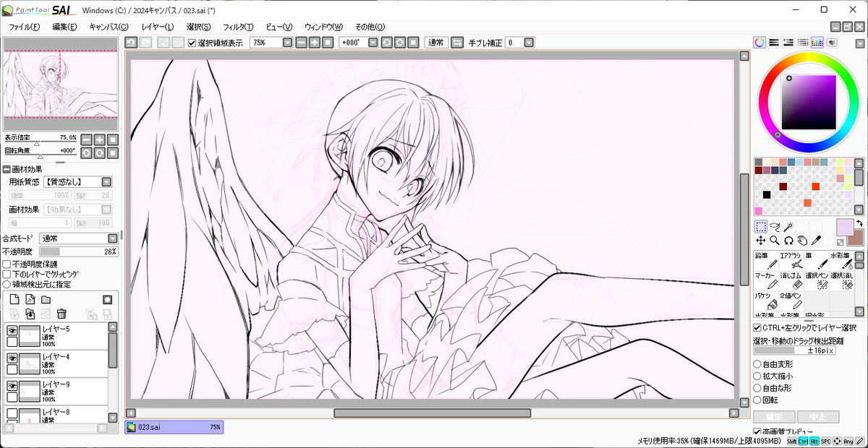Select the eyedropper color picker tool
The height and width of the screenshot is (448, 868).
pyautogui.click(x=816, y=240)
